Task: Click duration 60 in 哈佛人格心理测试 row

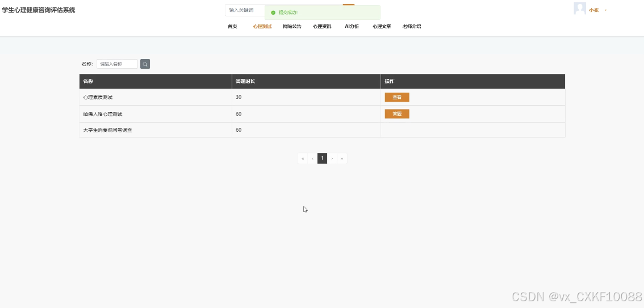Action: (239, 114)
